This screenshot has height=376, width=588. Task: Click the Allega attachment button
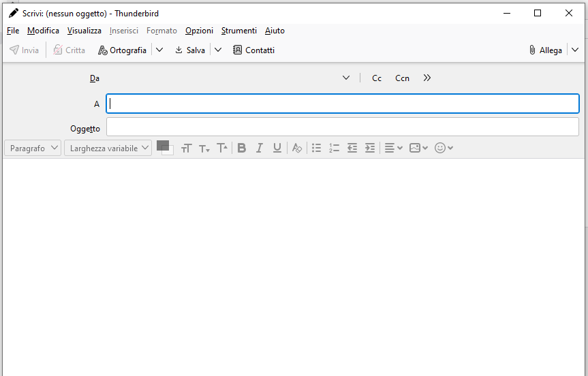pos(546,50)
